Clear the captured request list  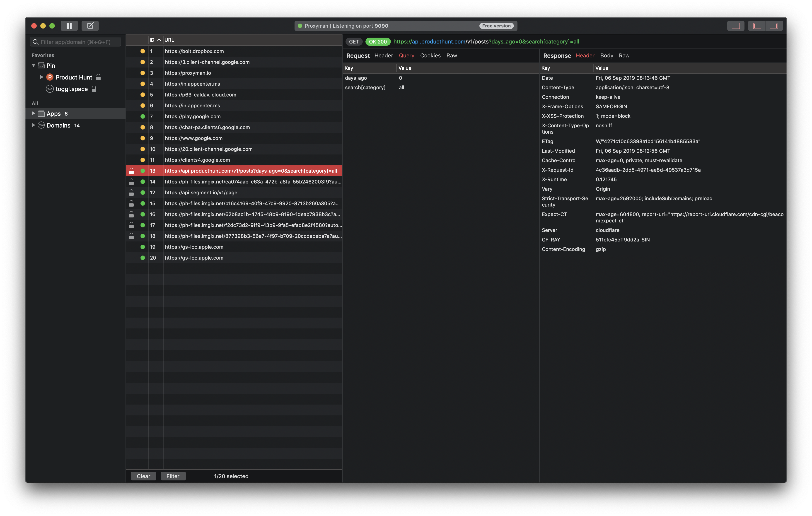[143, 476]
